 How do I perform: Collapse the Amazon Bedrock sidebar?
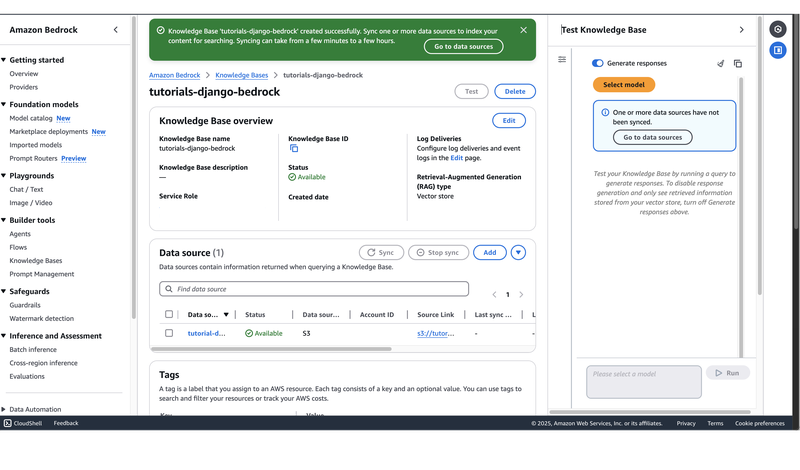coord(116,30)
